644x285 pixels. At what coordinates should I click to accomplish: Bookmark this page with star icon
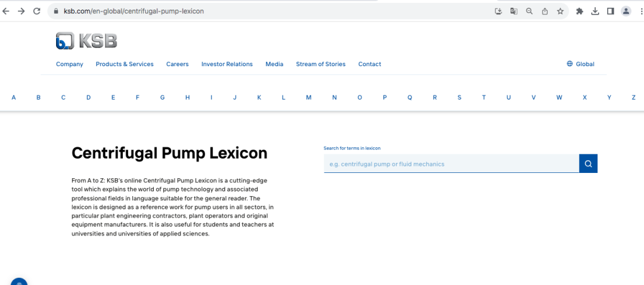[x=560, y=11]
